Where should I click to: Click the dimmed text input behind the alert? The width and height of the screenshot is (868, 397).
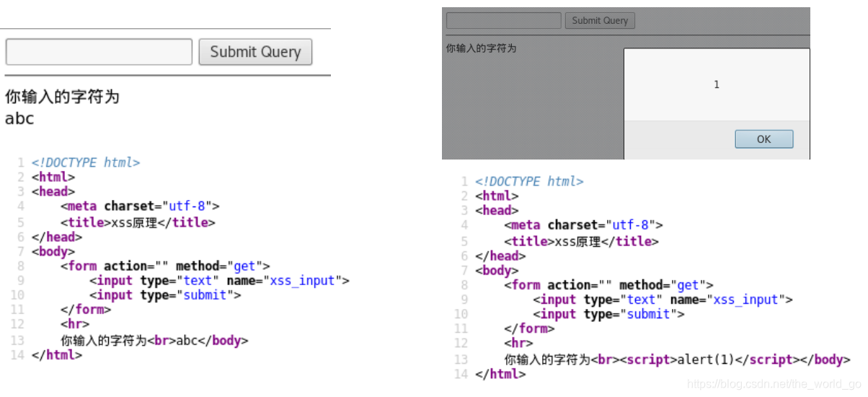(x=503, y=20)
